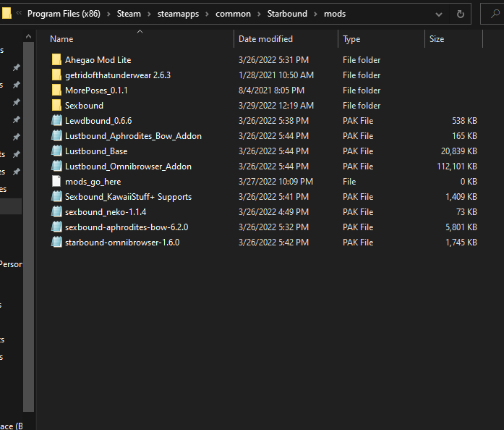This screenshot has height=430, width=504.
Task: Click the Lustbound_Aphrodites_Bow_Addon file icon
Action: pyautogui.click(x=56, y=135)
